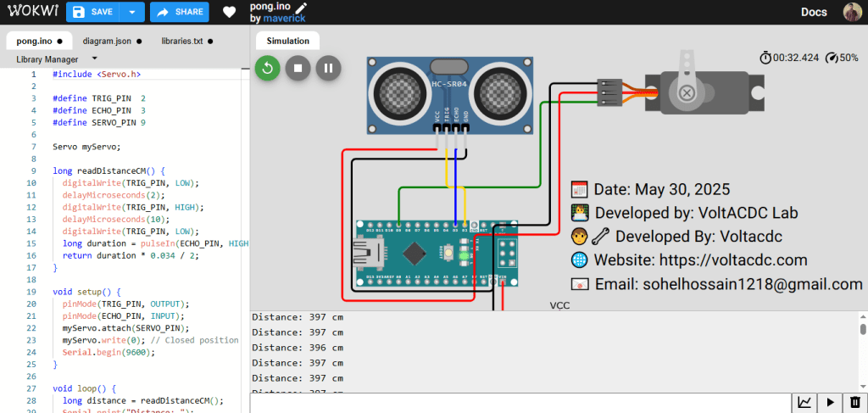Stop the simulation
Viewport: 868px width, 413px height.
[x=298, y=68]
